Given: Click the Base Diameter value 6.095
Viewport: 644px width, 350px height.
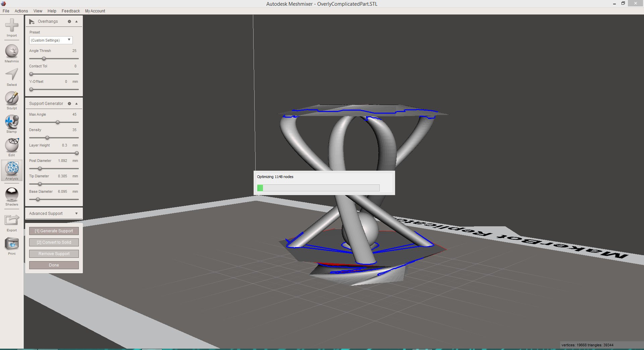Looking at the screenshot, I should coord(62,192).
